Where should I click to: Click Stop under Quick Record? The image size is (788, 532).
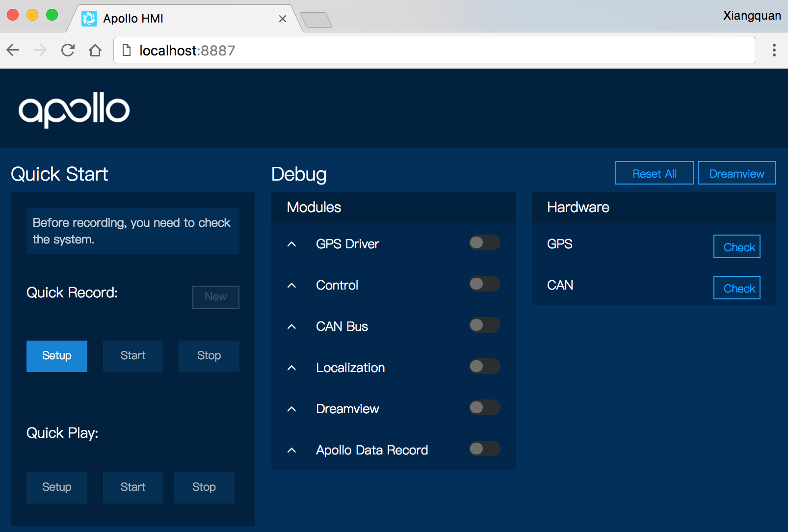[209, 356]
